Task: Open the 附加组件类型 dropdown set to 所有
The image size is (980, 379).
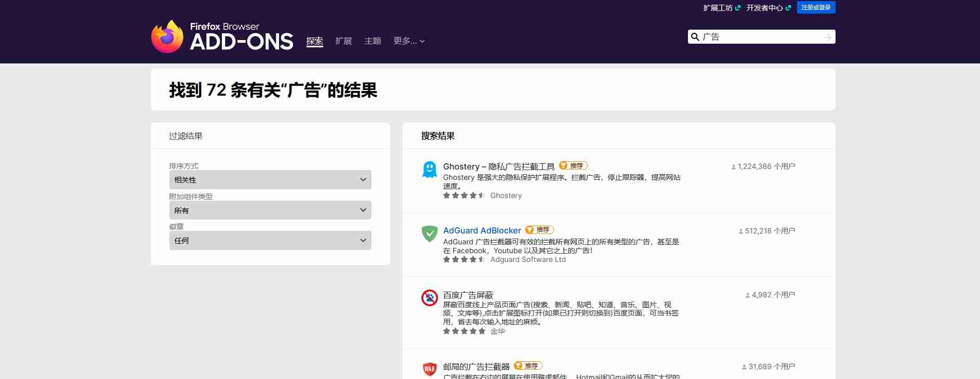Action: click(x=270, y=211)
